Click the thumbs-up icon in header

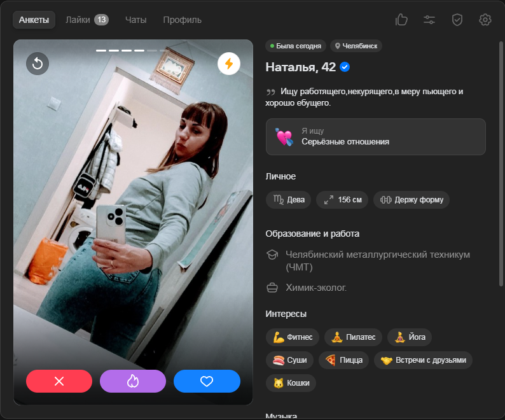pos(401,20)
